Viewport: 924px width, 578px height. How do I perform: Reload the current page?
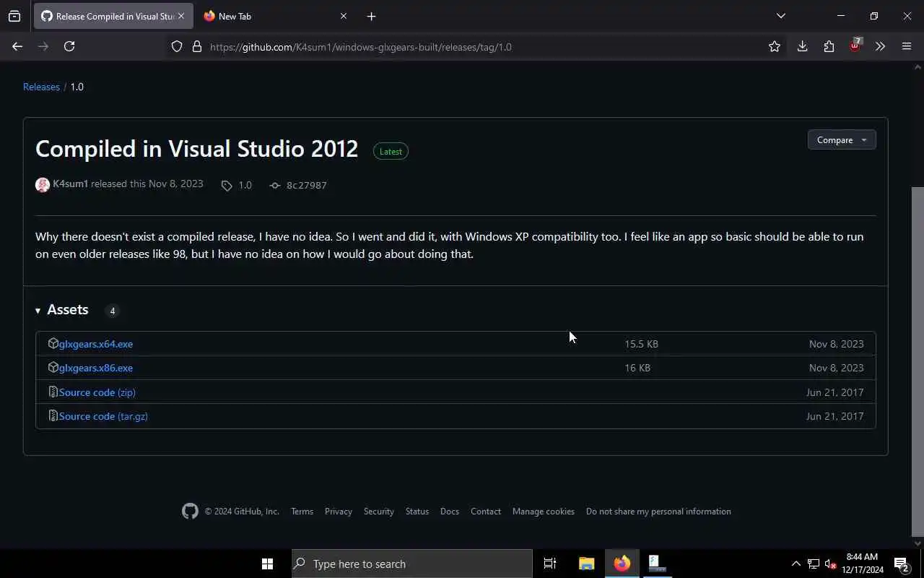coord(69,46)
